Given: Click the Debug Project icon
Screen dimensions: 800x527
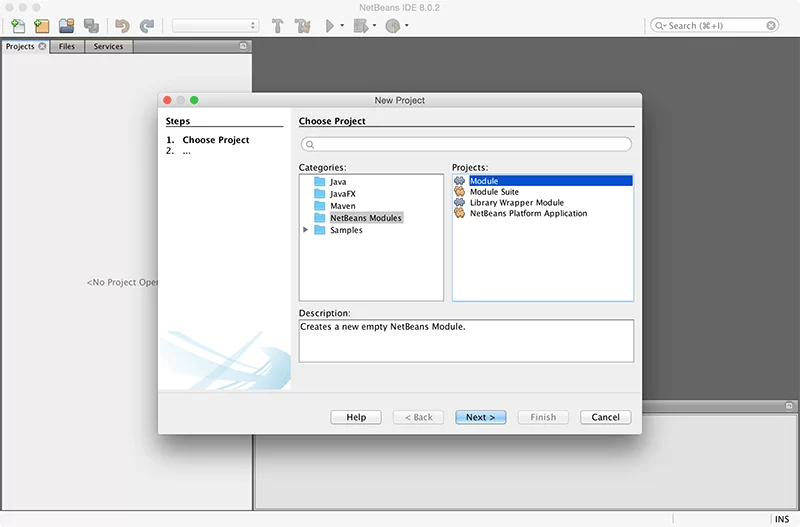Looking at the screenshot, I should click(x=361, y=26).
